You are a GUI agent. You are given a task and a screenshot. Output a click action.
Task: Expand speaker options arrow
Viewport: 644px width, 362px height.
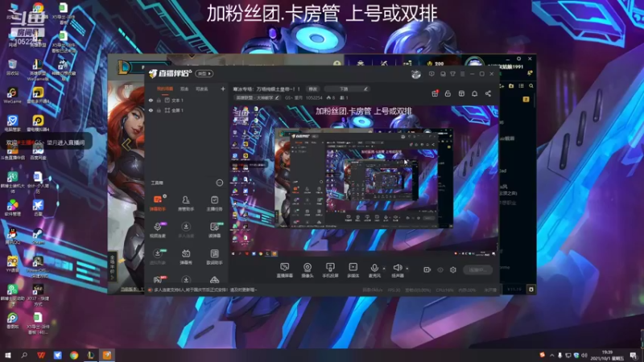pos(407,269)
